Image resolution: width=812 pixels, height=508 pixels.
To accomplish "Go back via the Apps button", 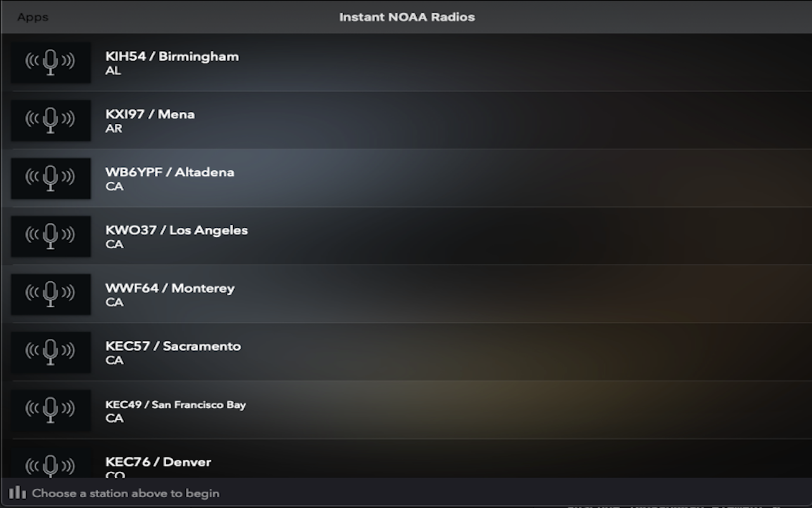I will 33,17.
